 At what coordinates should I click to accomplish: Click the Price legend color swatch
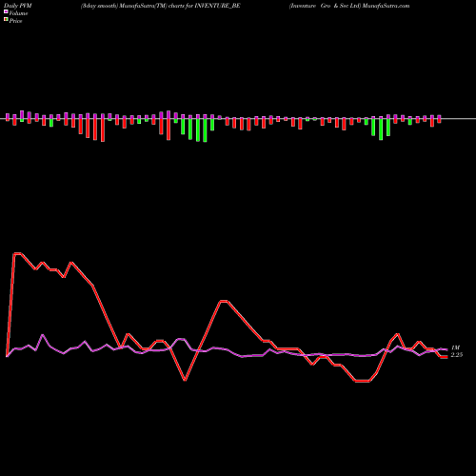(x=6, y=20)
